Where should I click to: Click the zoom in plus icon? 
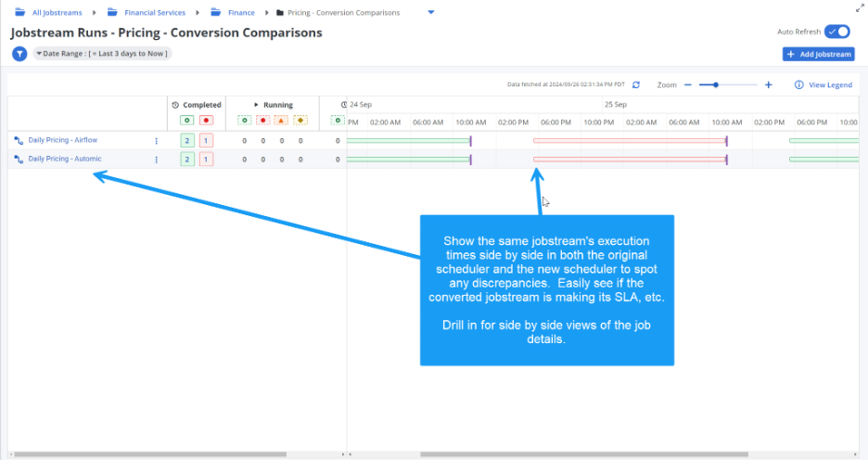(768, 84)
